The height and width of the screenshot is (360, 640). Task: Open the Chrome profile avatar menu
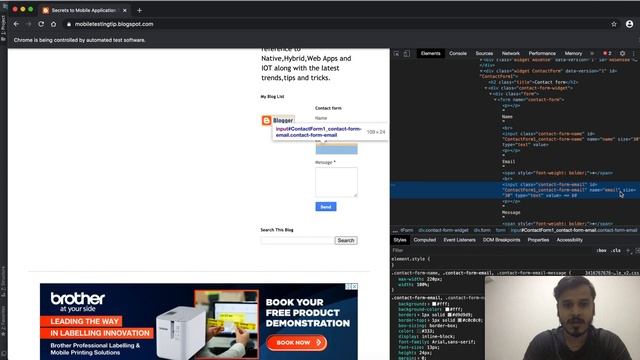click(629, 24)
